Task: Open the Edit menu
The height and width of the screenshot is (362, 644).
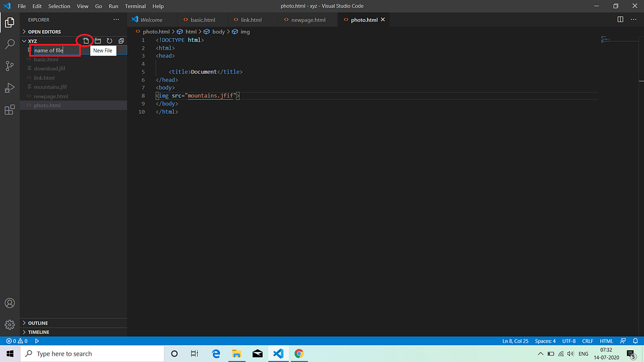Action: [37, 6]
